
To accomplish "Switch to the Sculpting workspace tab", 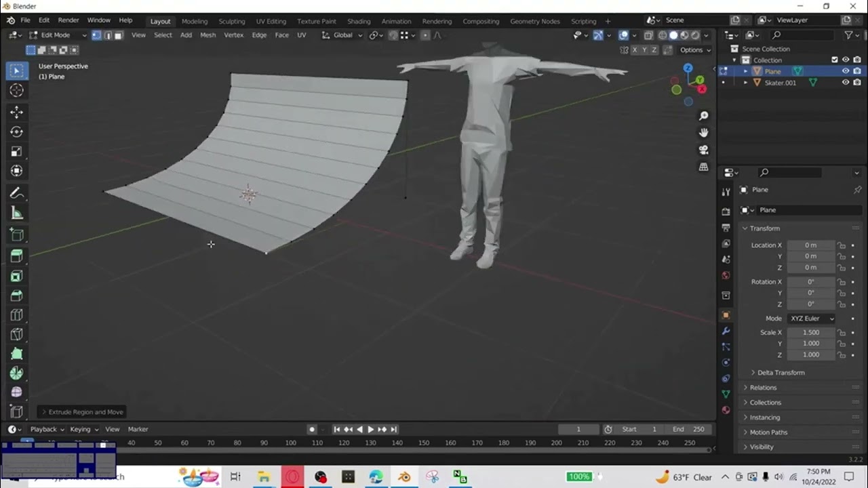I will 231,21.
